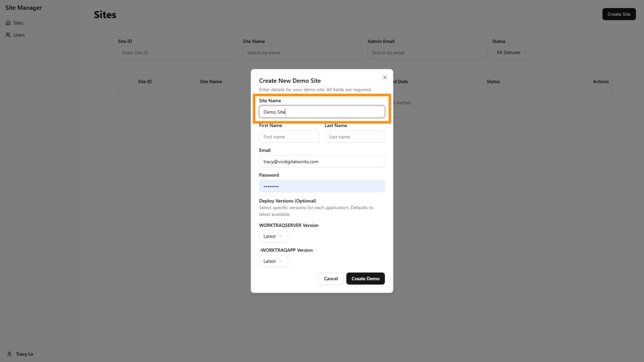Close the Create New Demo Site dialog
This screenshot has height=362, width=644.
pos(384,77)
